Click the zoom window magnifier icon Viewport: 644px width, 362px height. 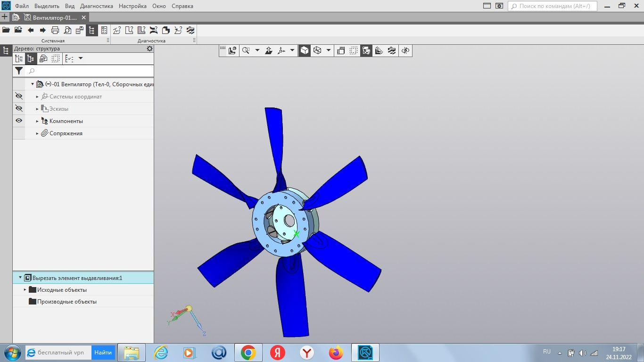tap(246, 50)
